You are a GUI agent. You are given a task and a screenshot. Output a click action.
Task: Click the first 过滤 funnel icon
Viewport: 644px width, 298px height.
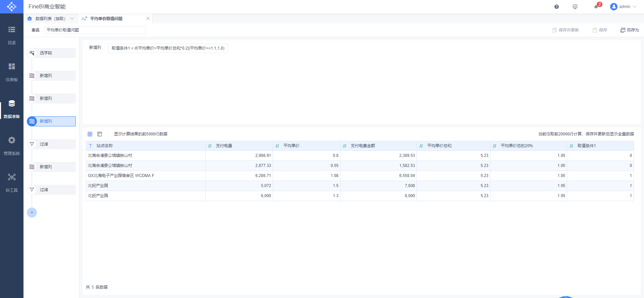pos(32,144)
